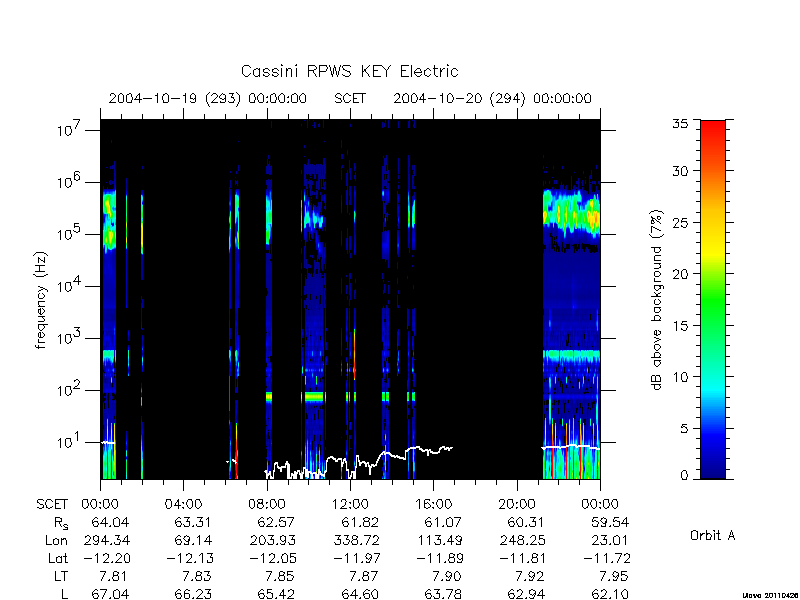Select the end date '2004-10-20 (294) 00:00:00'
This screenshot has height=600, width=800.
pyautogui.click(x=492, y=98)
